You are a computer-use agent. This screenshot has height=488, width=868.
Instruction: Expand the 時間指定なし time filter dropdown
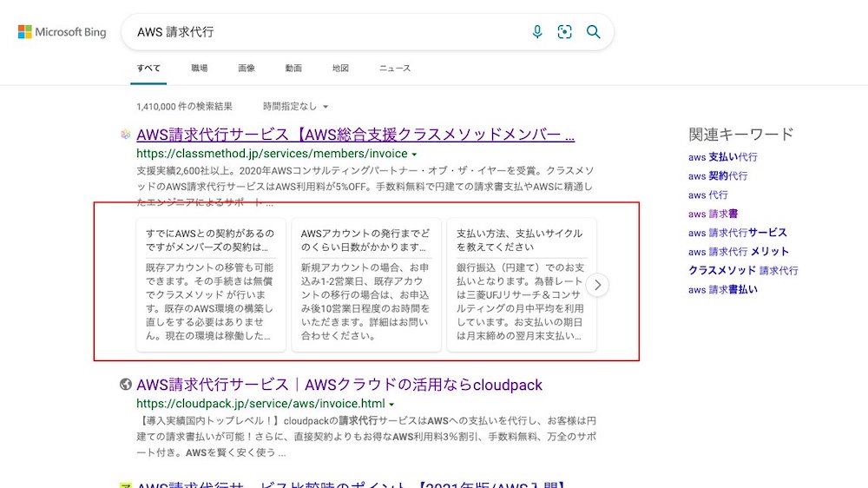click(x=296, y=106)
